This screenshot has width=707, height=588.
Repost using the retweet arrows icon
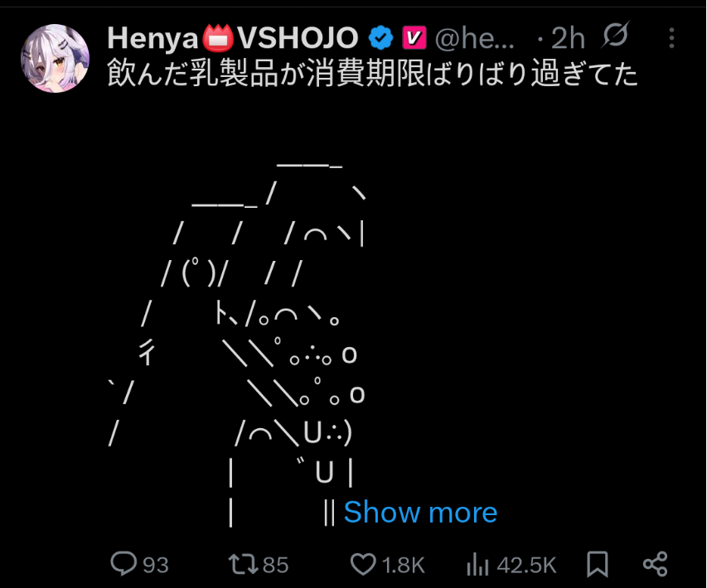244,564
